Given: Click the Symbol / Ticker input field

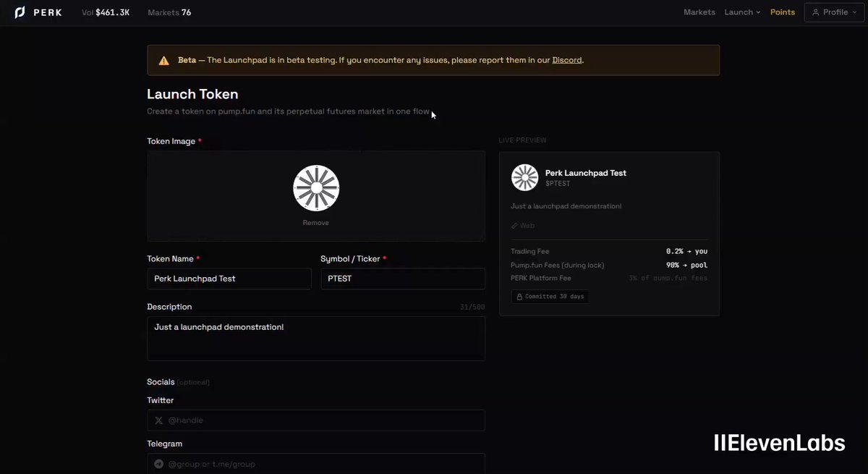Looking at the screenshot, I should pyautogui.click(x=403, y=279).
